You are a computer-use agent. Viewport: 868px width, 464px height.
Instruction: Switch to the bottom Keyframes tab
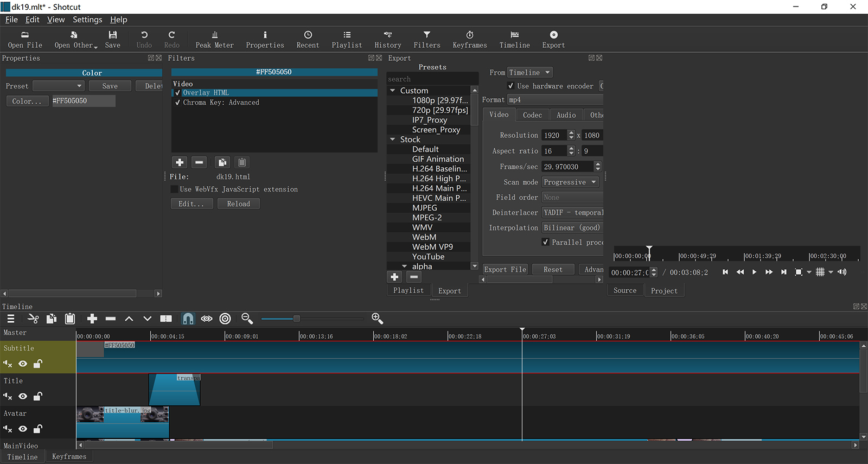pos(69,457)
